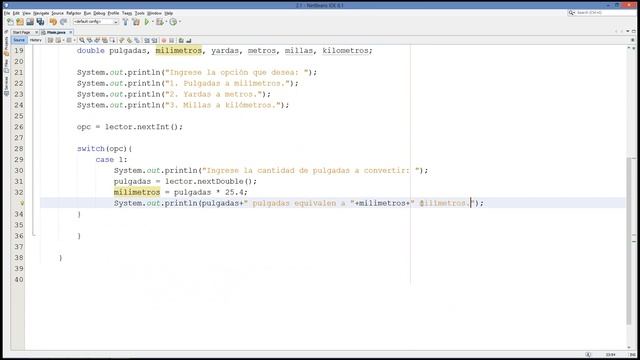640x360 pixels.
Task: Open the Navigate menu
Action: pyautogui.click(x=41, y=13)
